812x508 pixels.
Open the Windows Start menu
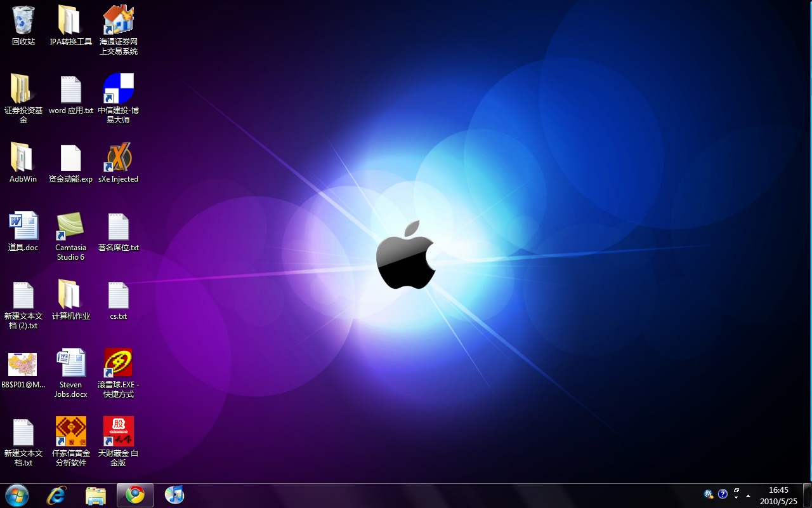(17, 495)
